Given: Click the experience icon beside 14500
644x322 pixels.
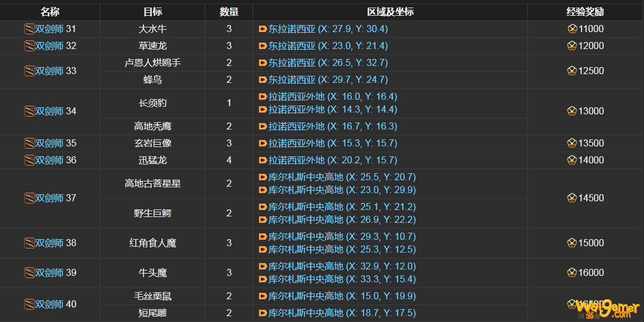Looking at the screenshot, I should tap(572, 198).
